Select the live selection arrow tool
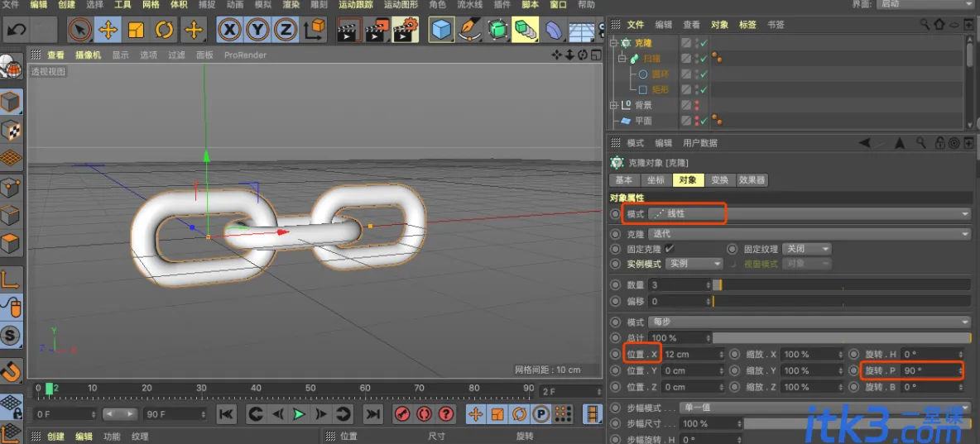This screenshot has width=980, height=444. (x=80, y=29)
